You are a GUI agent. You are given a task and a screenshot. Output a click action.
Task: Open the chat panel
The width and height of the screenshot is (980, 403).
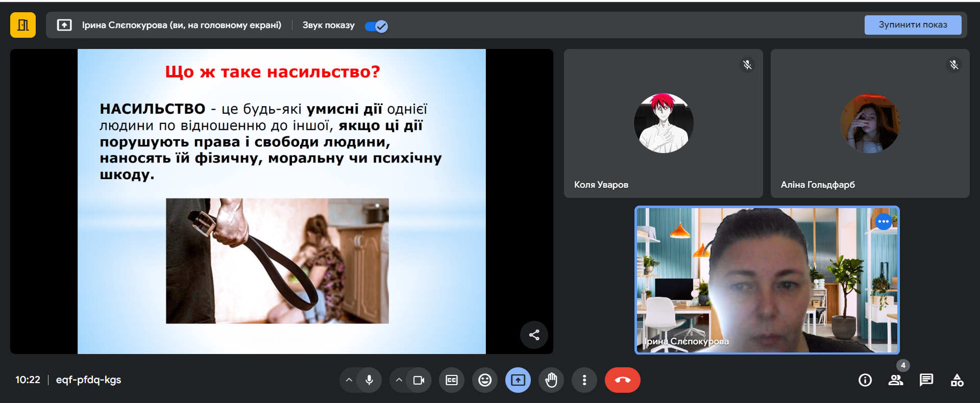(x=926, y=380)
